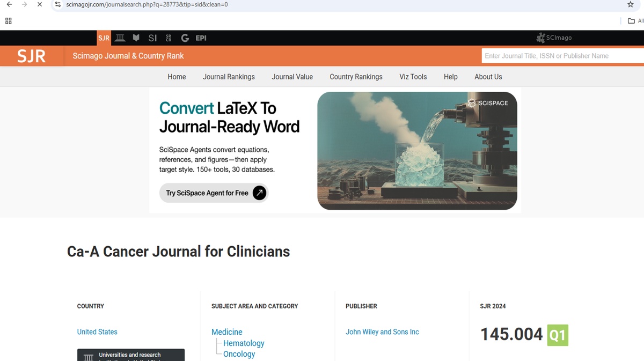Go back with the browser back arrow

coord(9,4)
